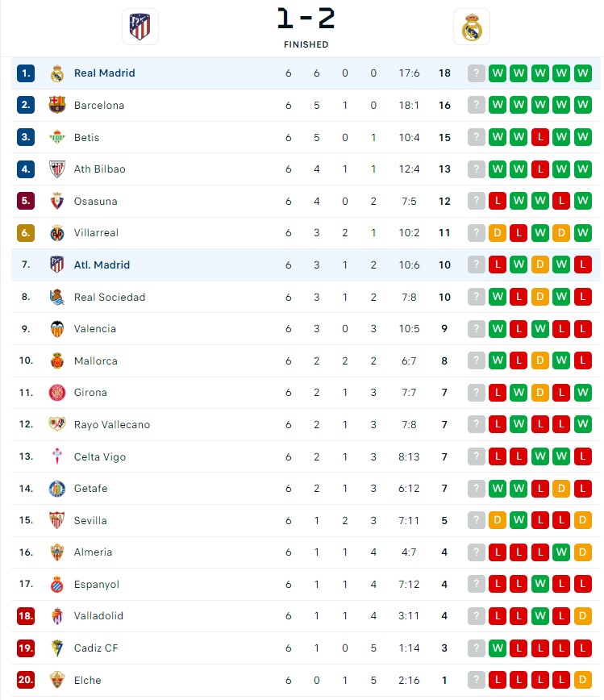Click the Atletico Madrid crest in header

tap(140, 27)
